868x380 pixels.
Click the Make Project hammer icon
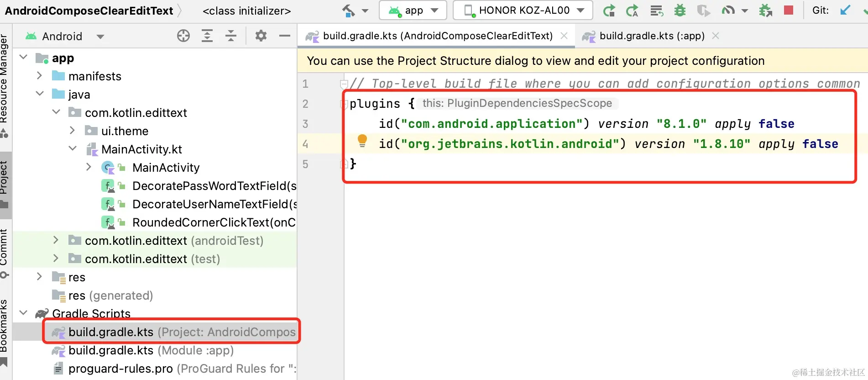click(349, 11)
